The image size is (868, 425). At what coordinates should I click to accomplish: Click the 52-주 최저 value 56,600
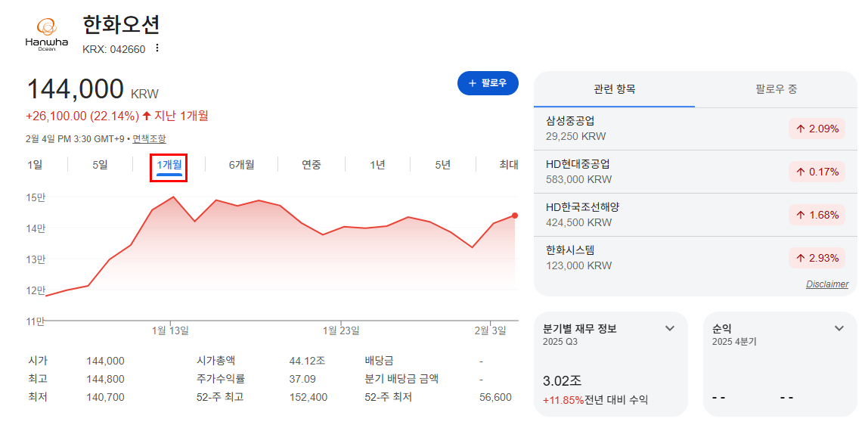point(495,397)
